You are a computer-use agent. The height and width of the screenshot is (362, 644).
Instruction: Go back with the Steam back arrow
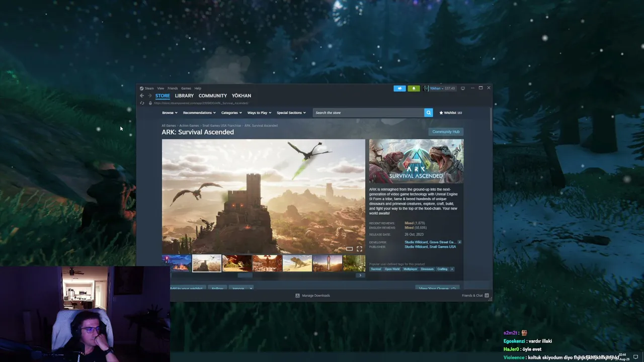[x=142, y=96]
